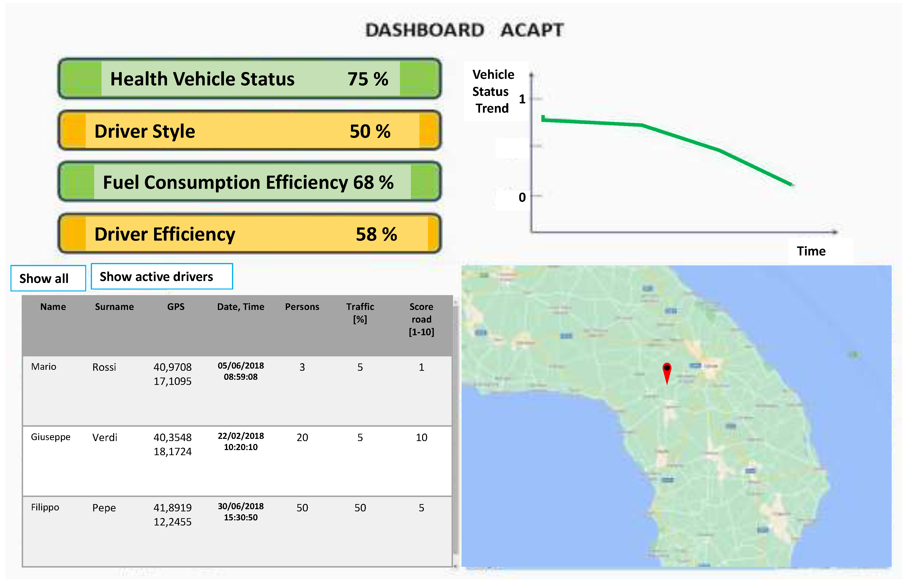Click the Fuel Consumption Efficiency bar

pyautogui.click(x=250, y=182)
